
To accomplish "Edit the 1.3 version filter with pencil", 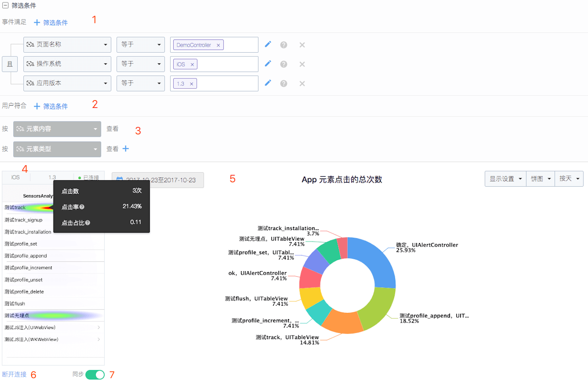I will click(268, 83).
